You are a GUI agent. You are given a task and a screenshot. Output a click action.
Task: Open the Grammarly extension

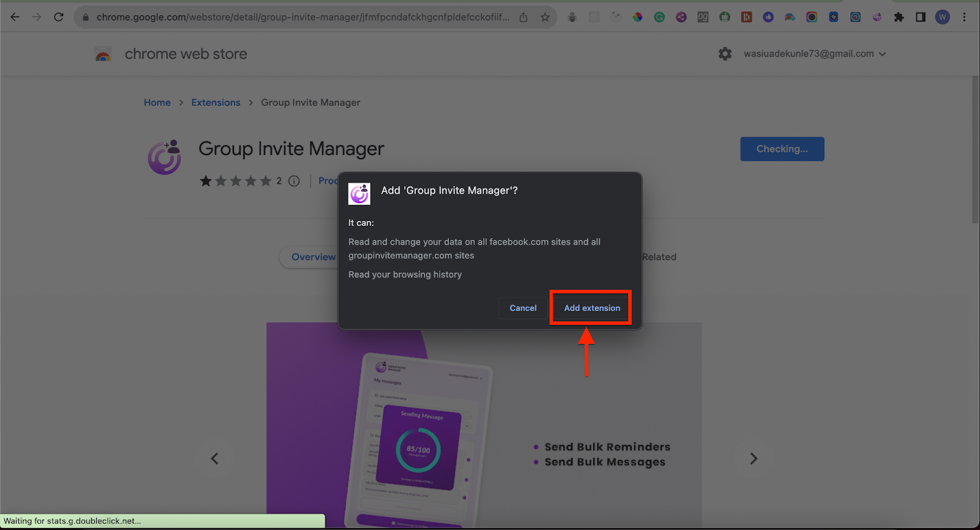click(x=660, y=17)
